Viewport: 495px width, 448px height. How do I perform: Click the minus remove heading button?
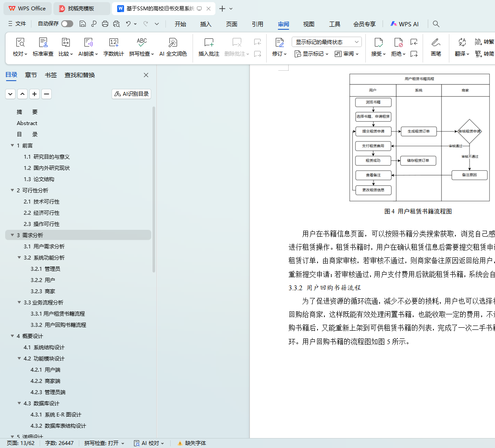[x=47, y=94]
